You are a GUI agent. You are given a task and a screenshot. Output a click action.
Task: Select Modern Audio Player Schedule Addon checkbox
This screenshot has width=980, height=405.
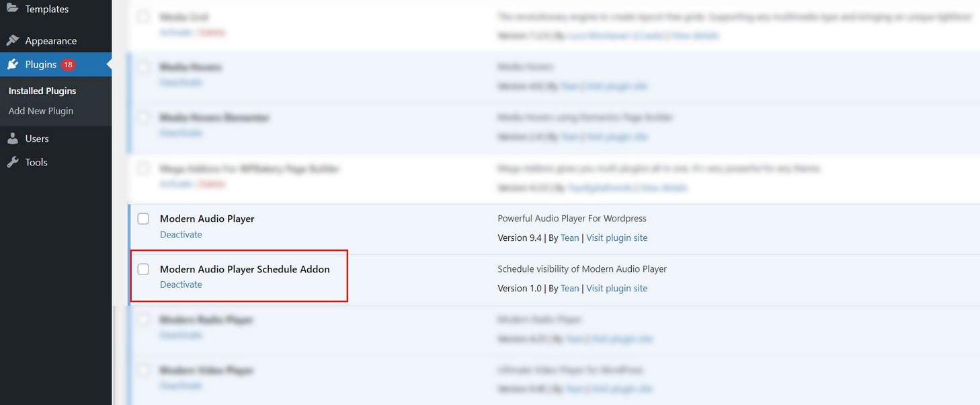(143, 269)
